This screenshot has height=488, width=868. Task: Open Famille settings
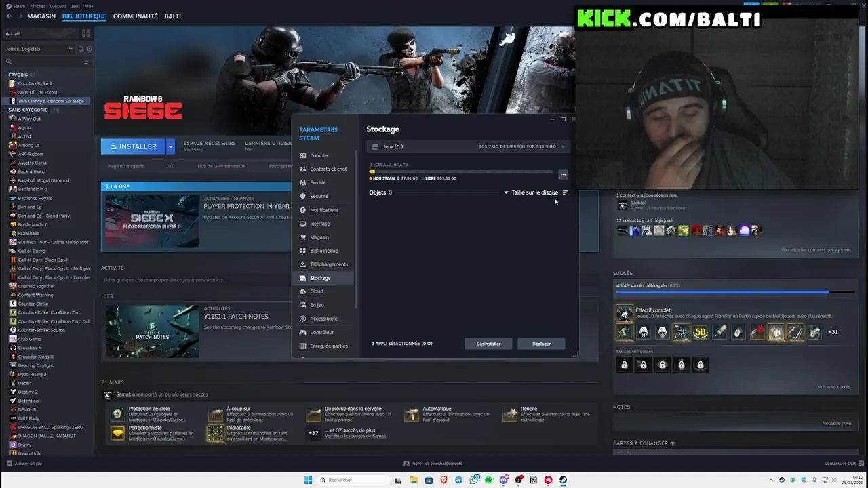(x=324, y=182)
